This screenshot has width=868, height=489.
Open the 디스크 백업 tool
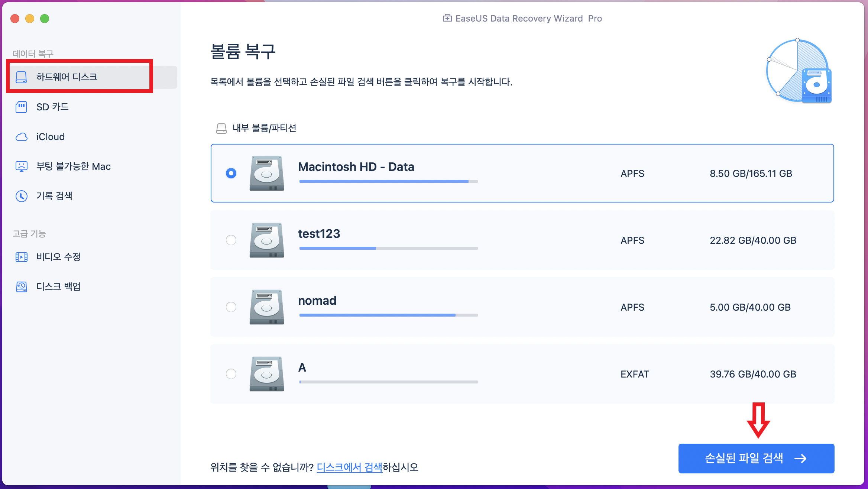pyautogui.click(x=58, y=286)
